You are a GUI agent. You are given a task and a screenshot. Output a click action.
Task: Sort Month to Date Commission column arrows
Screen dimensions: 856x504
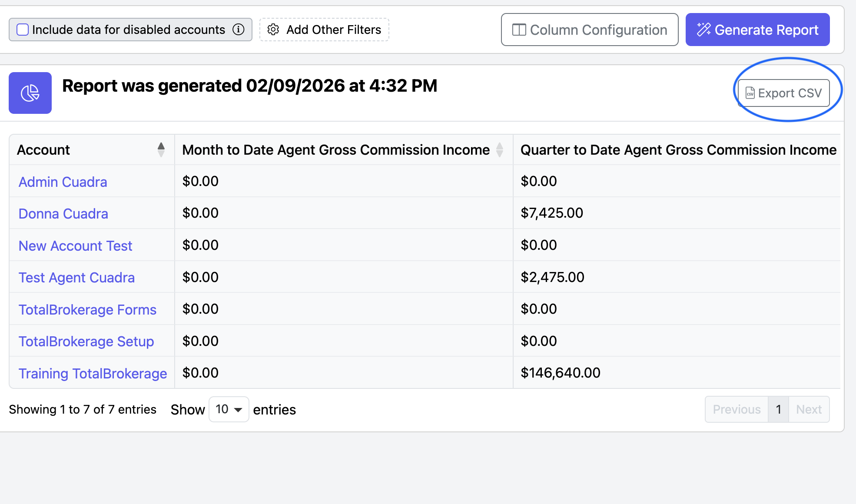point(500,149)
